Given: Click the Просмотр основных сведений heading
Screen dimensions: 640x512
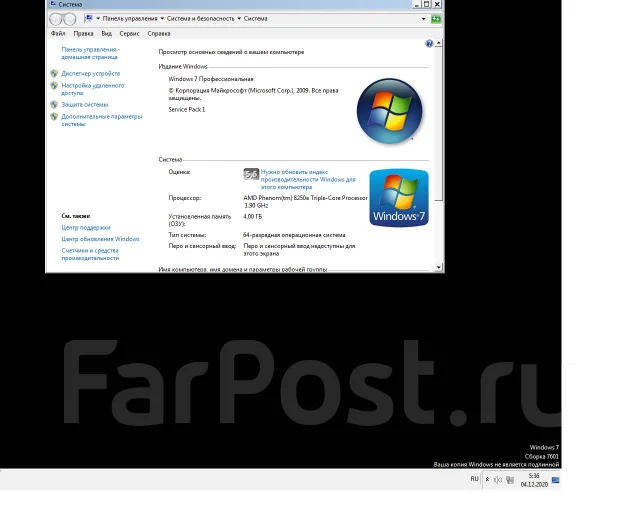Looking at the screenshot, I should 231,52.
